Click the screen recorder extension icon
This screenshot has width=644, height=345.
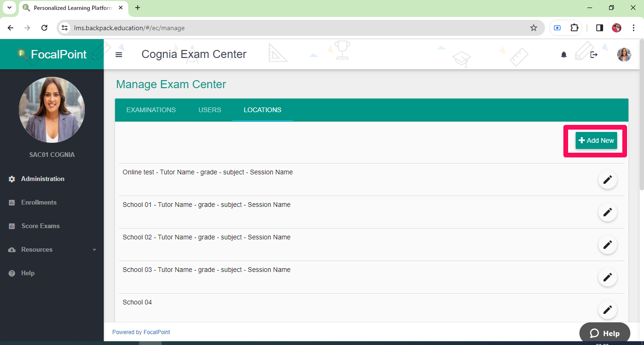[x=557, y=28]
